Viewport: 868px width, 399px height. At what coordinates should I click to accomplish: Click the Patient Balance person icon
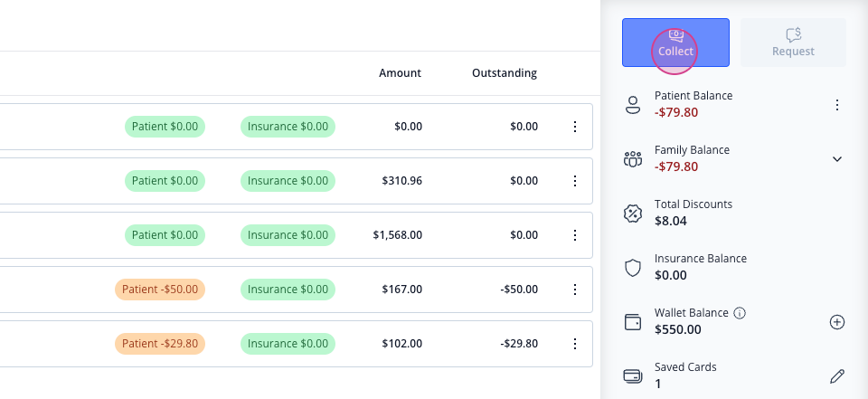point(632,105)
